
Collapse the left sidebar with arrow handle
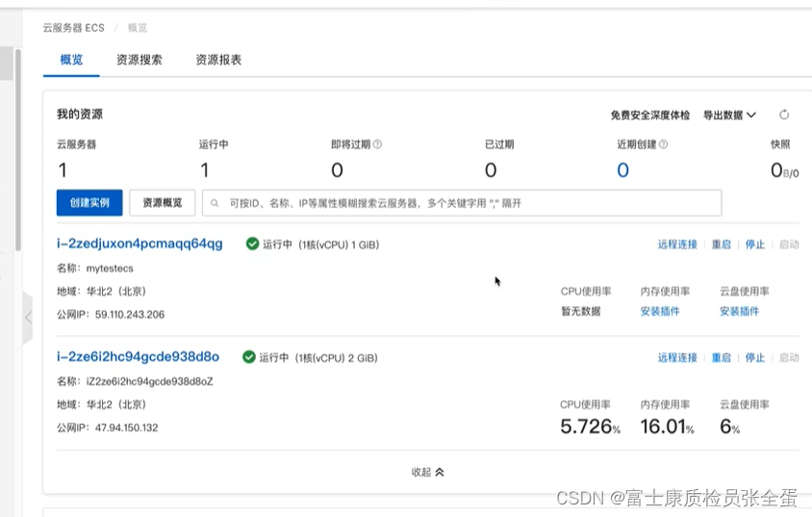point(28,317)
